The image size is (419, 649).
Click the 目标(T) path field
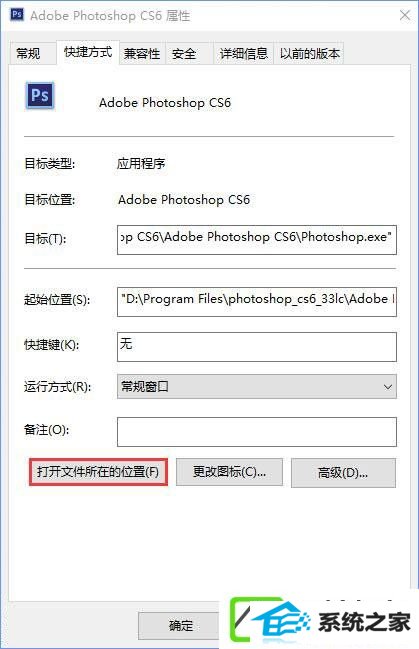click(257, 240)
